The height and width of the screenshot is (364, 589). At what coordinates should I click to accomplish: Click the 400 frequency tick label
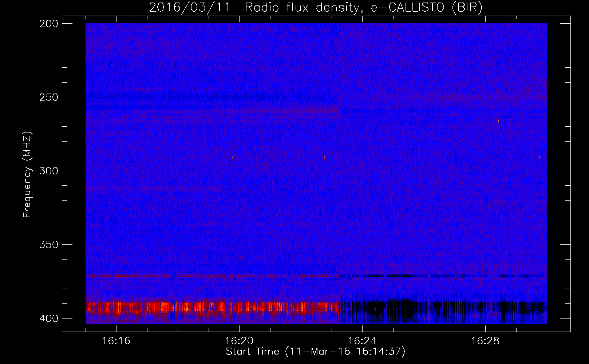click(49, 318)
